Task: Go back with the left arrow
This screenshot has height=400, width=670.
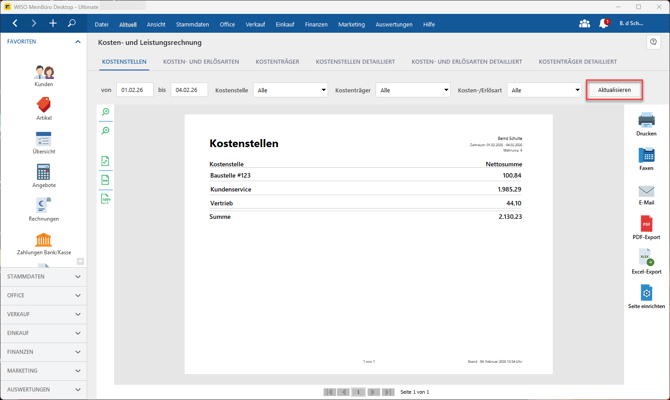Action: pyautogui.click(x=15, y=24)
